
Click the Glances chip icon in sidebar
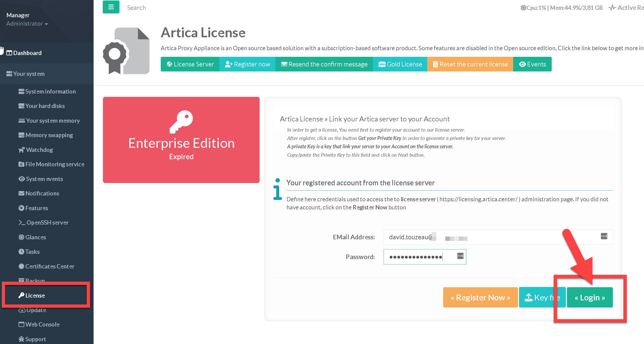pos(21,237)
